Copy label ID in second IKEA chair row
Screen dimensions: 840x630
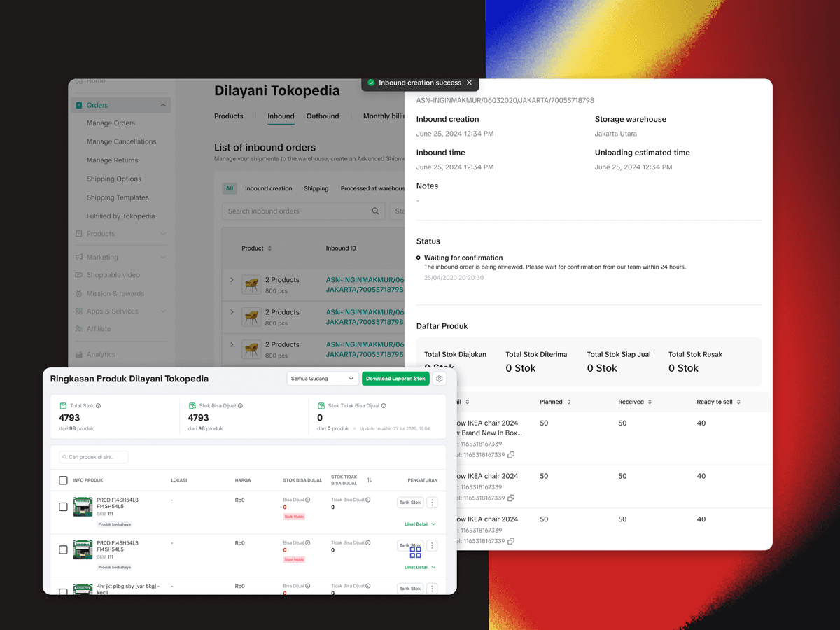click(x=511, y=498)
